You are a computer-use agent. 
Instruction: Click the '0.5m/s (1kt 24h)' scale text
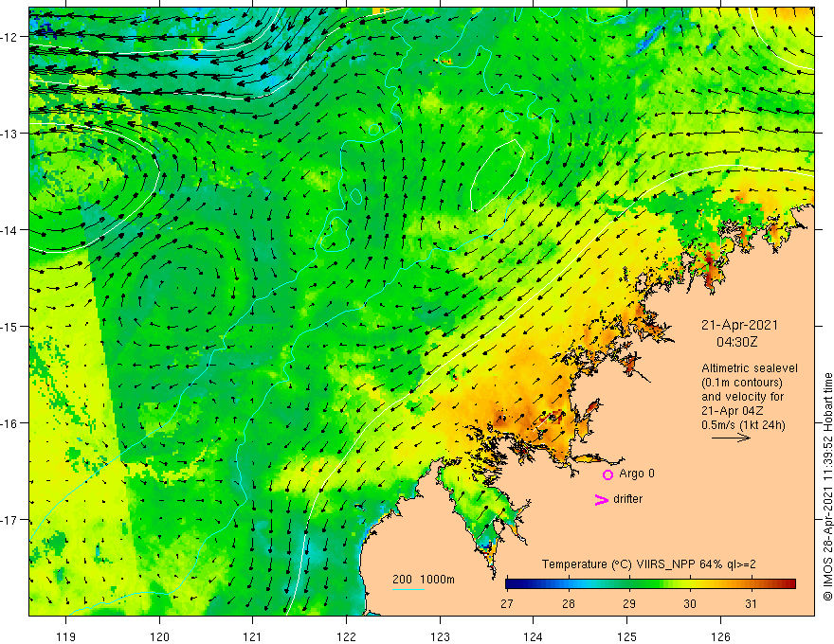(743, 425)
